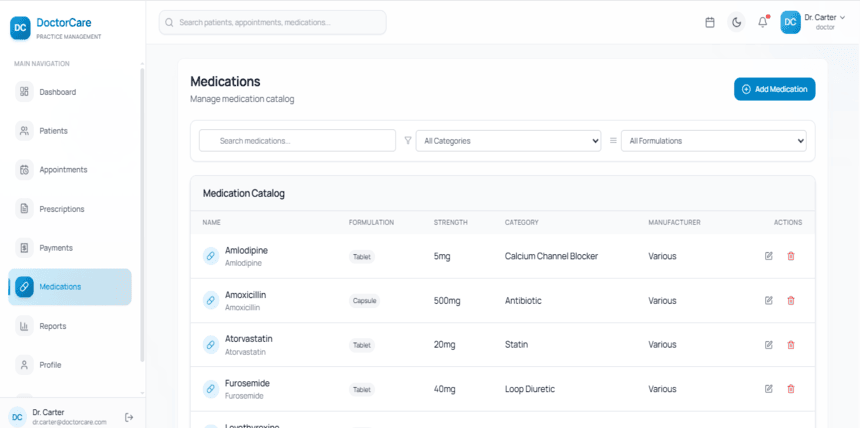860x428 pixels.
Task: Click the logout icon beside Dr. Carter
Action: (x=129, y=417)
